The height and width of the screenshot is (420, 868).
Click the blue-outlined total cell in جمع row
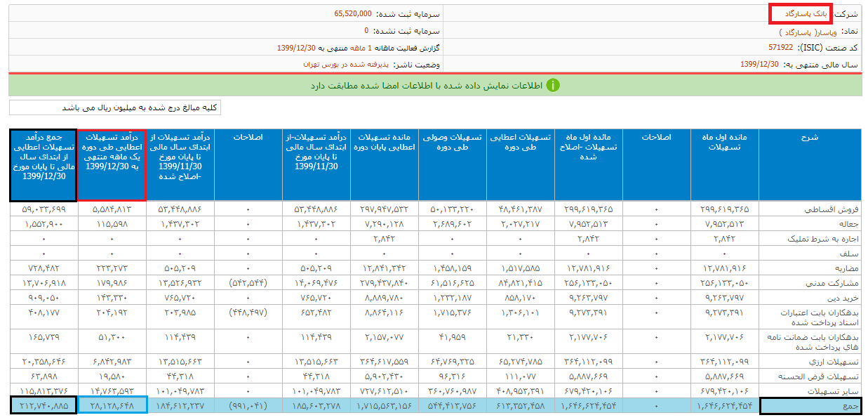point(112,405)
